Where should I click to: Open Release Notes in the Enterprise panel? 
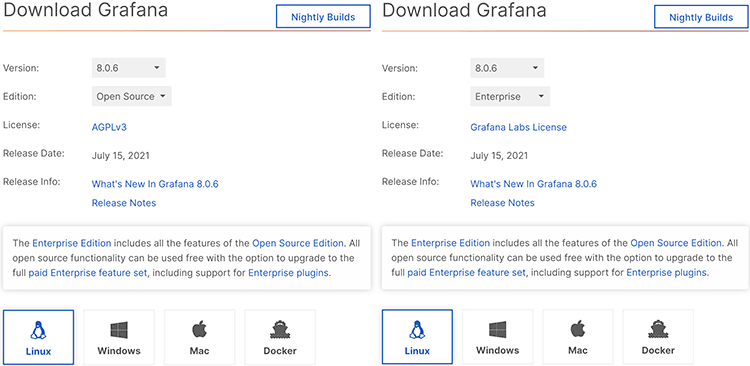pos(503,203)
